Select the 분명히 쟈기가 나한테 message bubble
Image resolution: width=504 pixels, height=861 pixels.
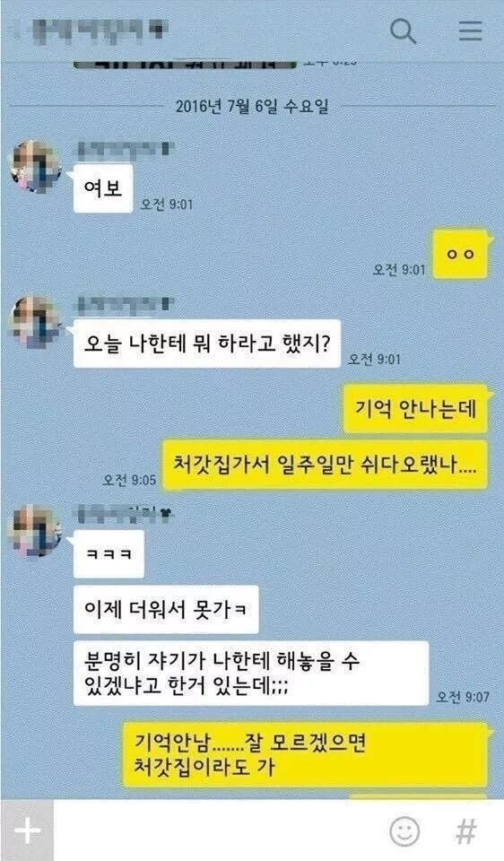pyautogui.click(x=251, y=674)
